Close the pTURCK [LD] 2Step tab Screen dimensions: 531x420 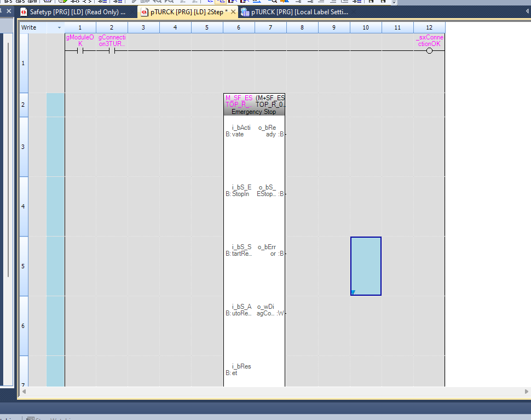pos(233,12)
